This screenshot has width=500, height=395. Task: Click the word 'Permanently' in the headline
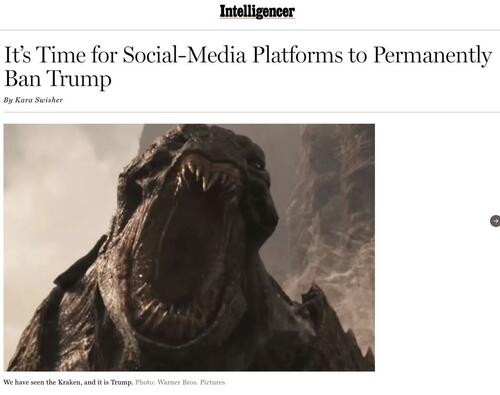433,55
